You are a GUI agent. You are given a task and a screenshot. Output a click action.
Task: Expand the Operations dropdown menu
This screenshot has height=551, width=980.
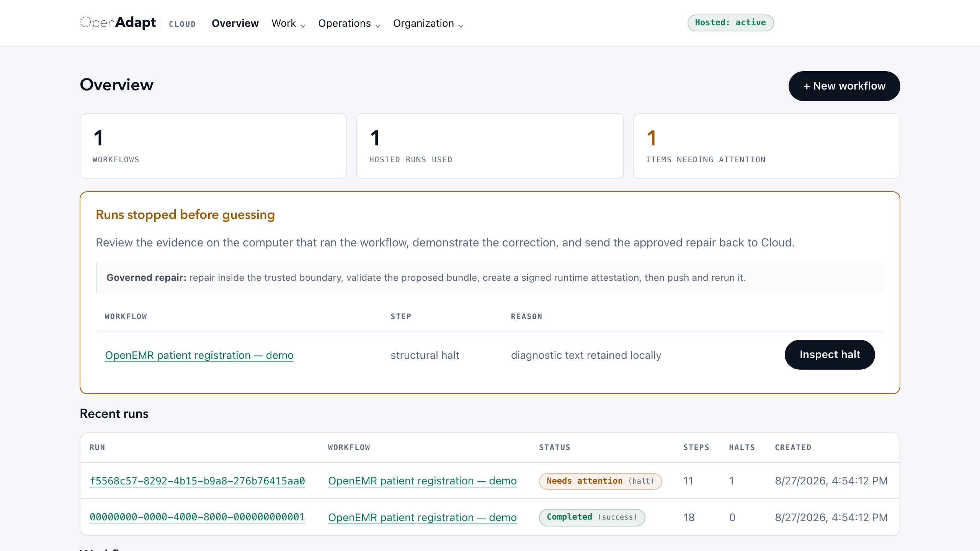(x=349, y=23)
